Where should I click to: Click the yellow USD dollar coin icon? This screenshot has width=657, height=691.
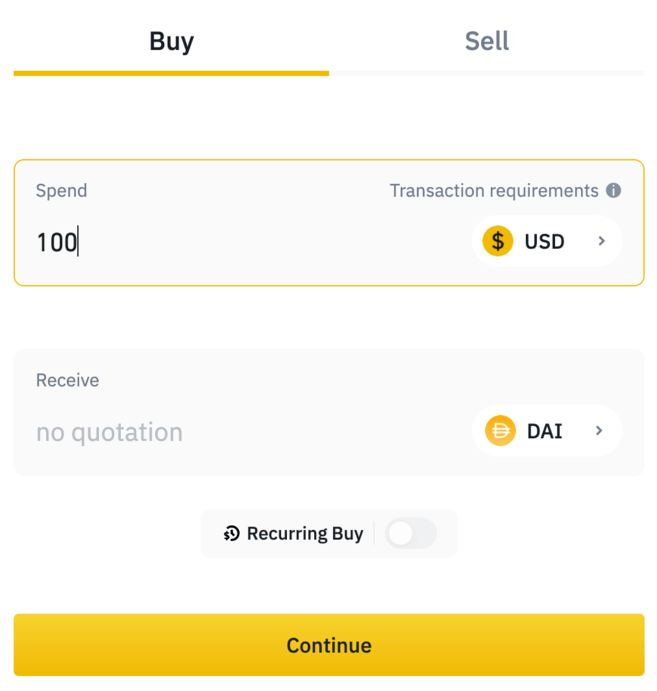498,241
